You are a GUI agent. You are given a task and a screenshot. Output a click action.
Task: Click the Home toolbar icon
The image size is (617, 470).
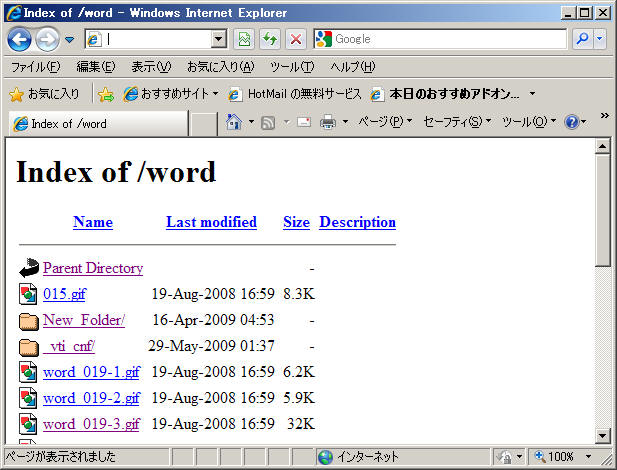pos(234,122)
